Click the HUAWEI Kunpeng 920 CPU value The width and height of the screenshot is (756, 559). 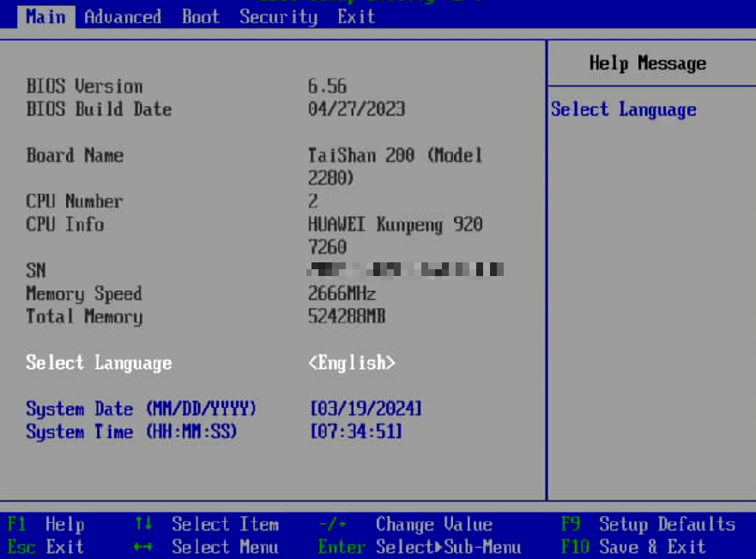pos(395,236)
